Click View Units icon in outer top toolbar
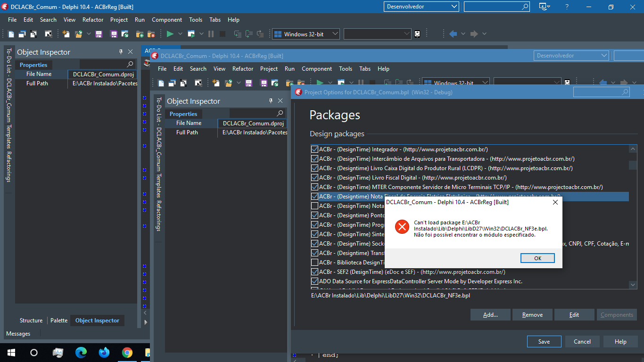644x362 pixels. [22, 34]
